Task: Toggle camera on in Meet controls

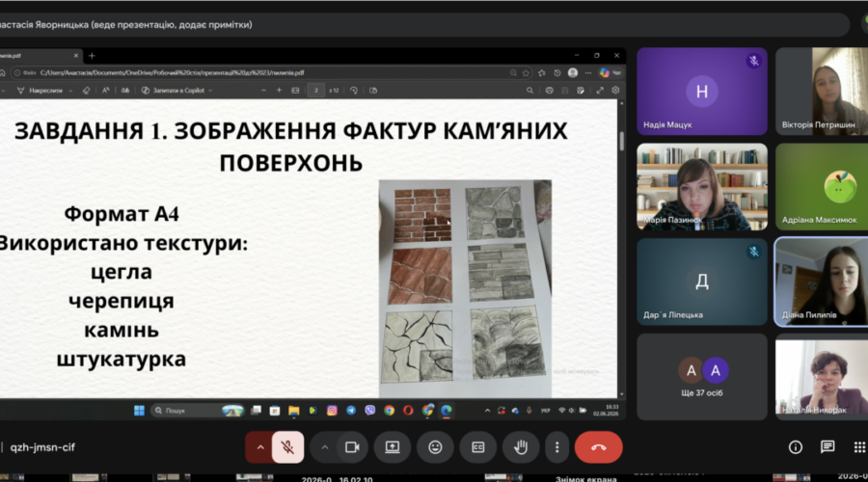Action: click(x=352, y=447)
